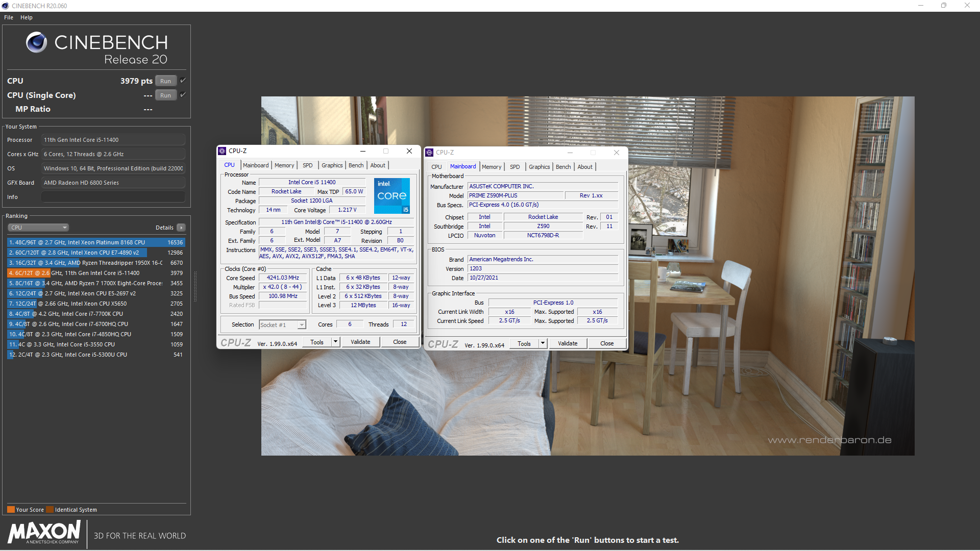Click the Cinebench sphere logo
Screen dimensions: 980x551
[37, 42]
